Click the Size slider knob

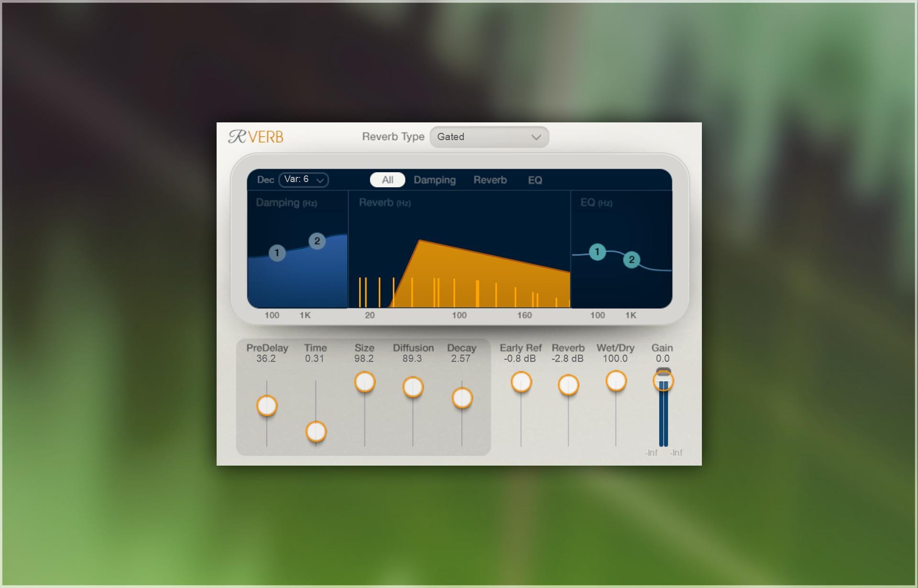point(365,382)
